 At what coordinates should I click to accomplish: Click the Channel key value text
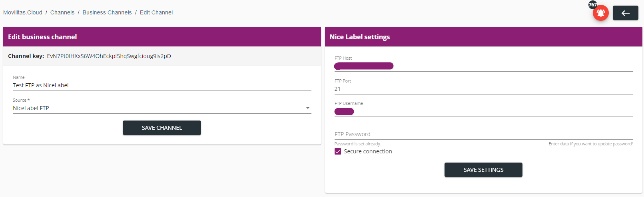109,56
